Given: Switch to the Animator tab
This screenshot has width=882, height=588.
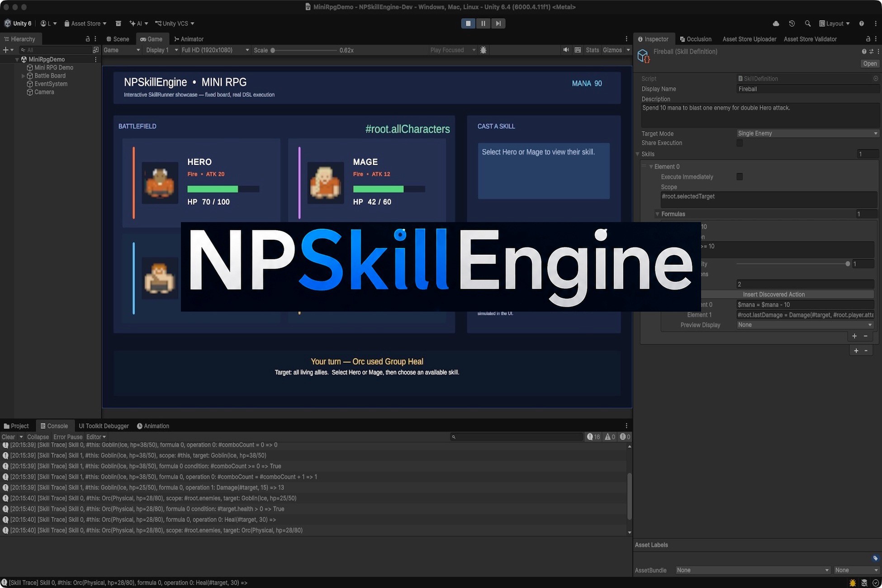Looking at the screenshot, I should tap(189, 39).
